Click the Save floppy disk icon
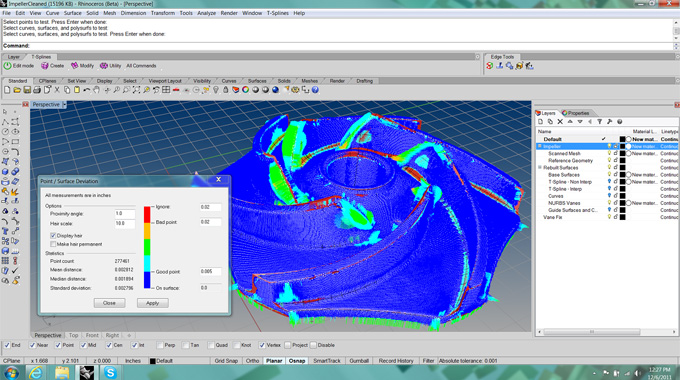The height and width of the screenshot is (380, 680). click(x=27, y=90)
